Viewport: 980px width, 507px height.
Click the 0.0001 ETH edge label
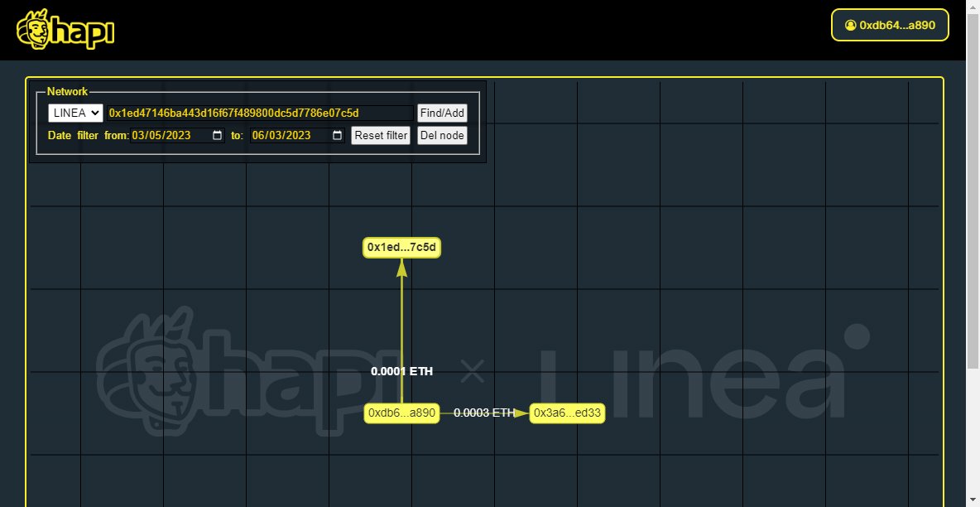402,371
